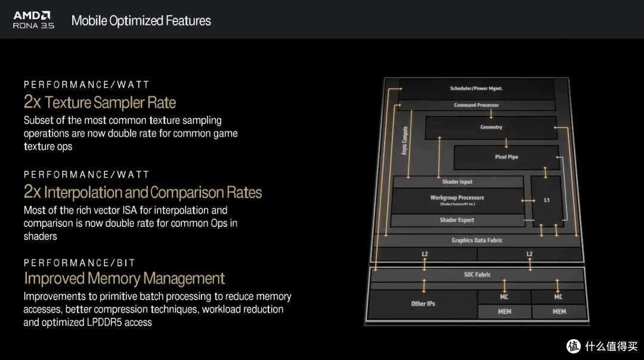644x360 pixels.
Task: Click the Improved Memory Management heading
Action: [x=124, y=278]
